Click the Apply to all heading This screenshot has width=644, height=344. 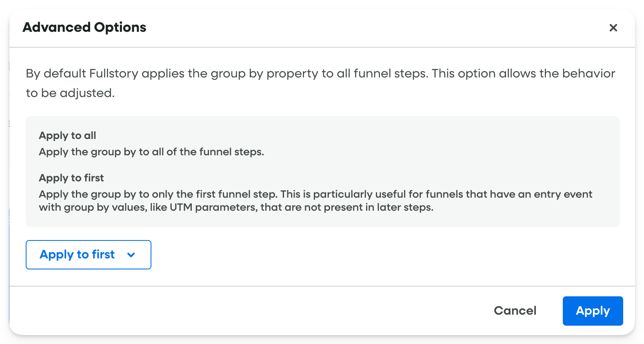click(67, 136)
